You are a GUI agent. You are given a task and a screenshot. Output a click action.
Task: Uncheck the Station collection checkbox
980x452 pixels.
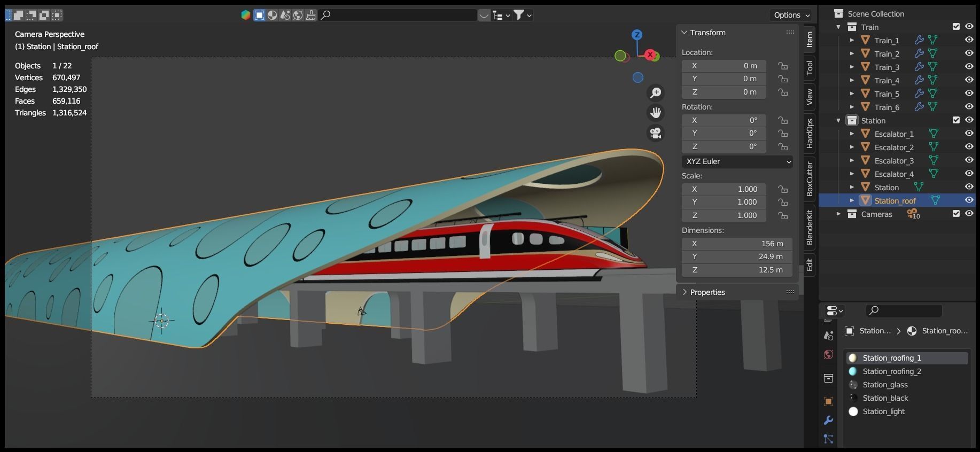956,120
